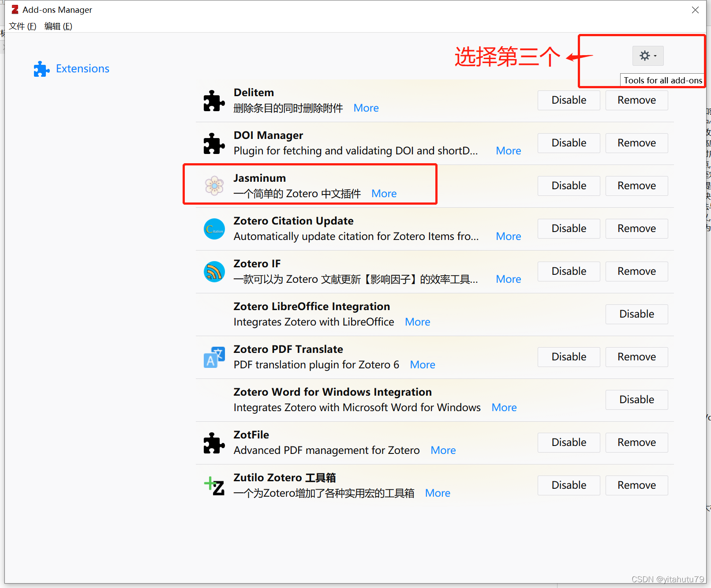Select the Jasminum extension name
Screen dimensions: 711x588
(x=259, y=178)
